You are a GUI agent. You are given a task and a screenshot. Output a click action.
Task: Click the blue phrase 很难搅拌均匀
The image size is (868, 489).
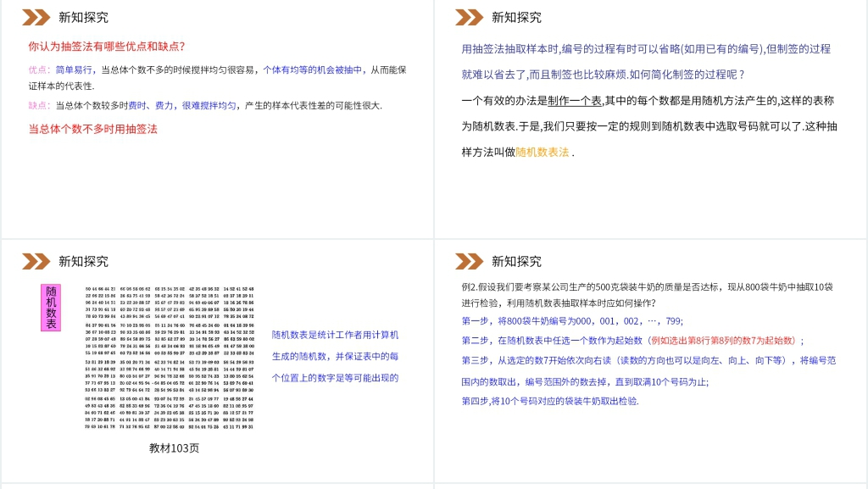pyautogui.click(x=209, y=105)
